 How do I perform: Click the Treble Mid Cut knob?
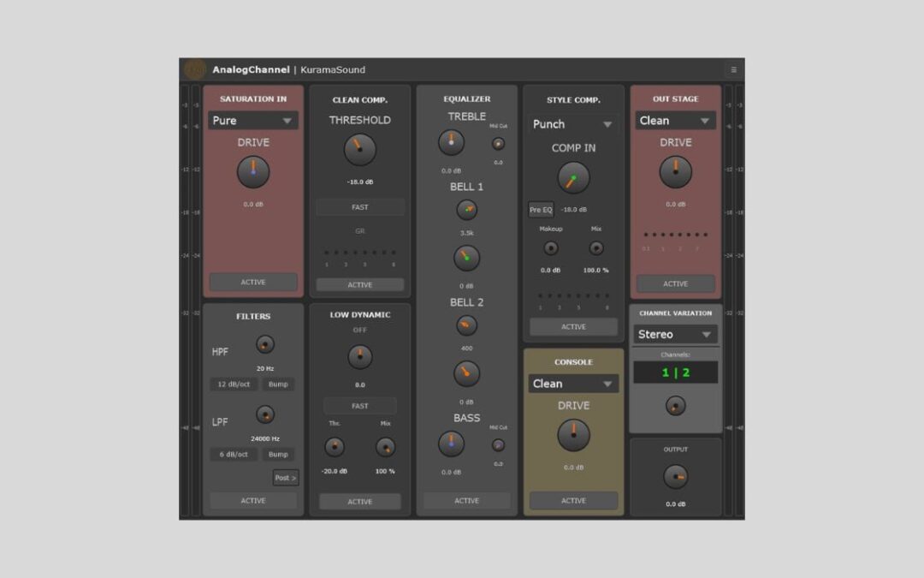498,144
